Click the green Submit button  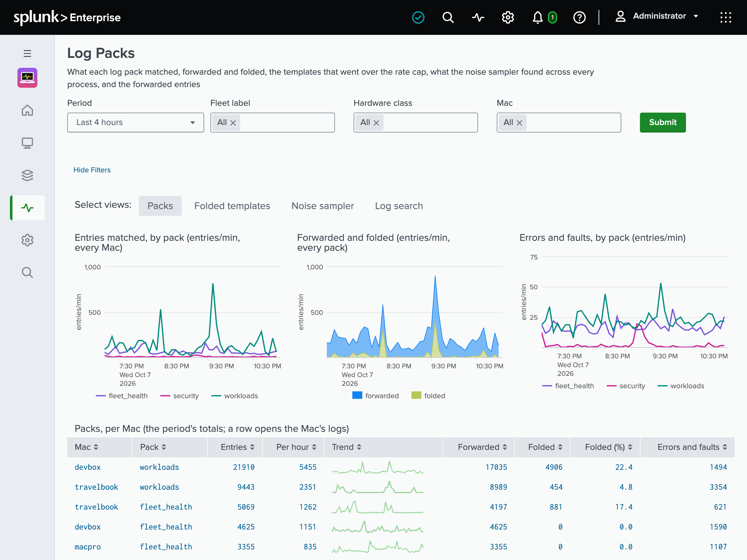663,123
